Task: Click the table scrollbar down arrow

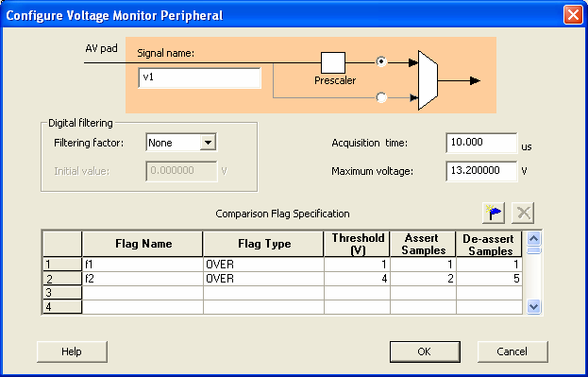Action: point(533,307)
